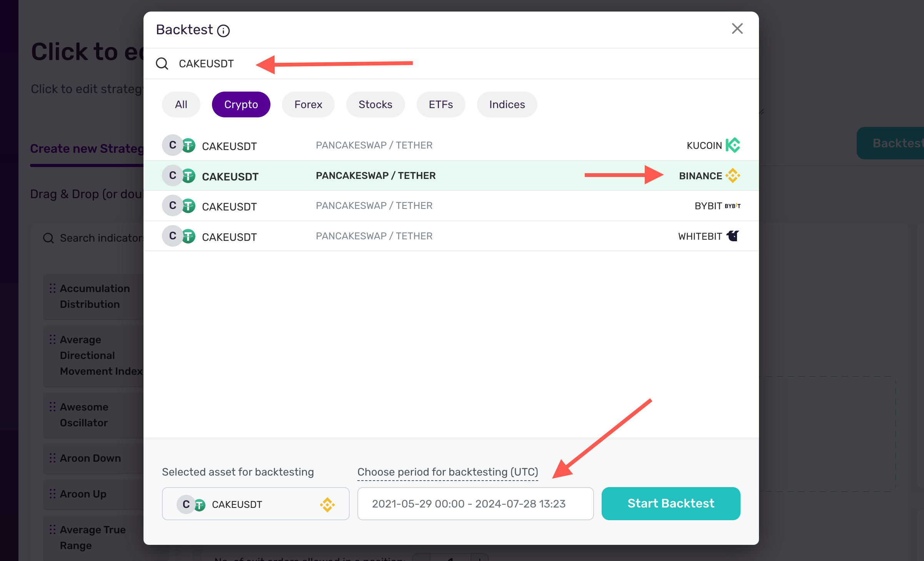Click the Binance icon in selected asset field
This screenshot has width=924, height=561.
pos(326,504)
